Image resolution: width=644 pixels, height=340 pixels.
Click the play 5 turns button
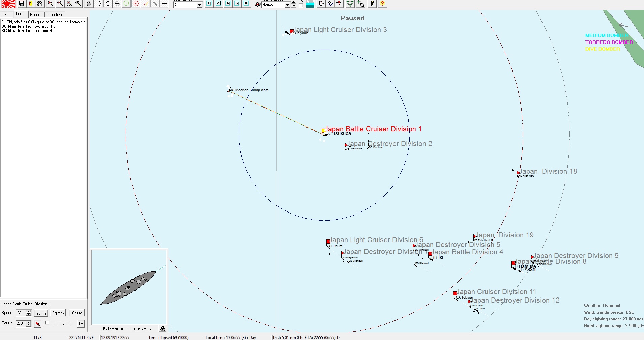click(218, 3)
